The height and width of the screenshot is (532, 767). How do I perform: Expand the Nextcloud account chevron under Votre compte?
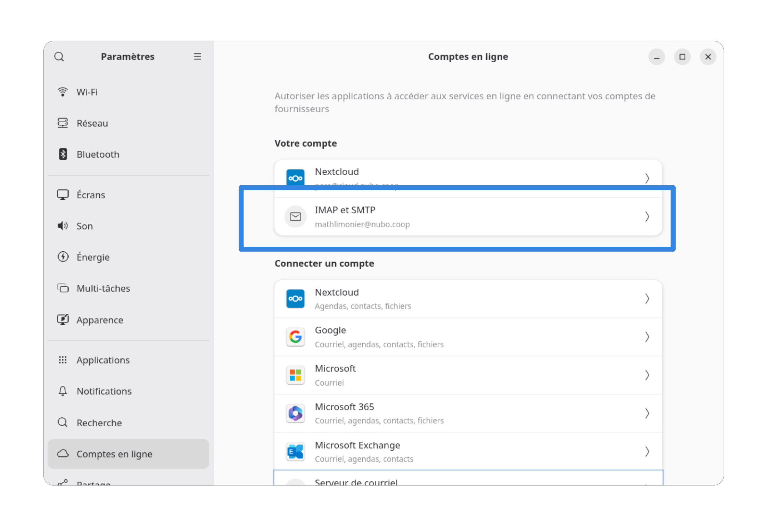(647, 178)
